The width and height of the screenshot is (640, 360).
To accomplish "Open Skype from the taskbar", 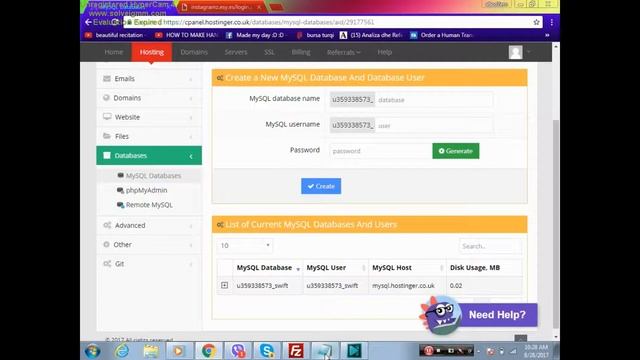I will [x=267, y=351].
